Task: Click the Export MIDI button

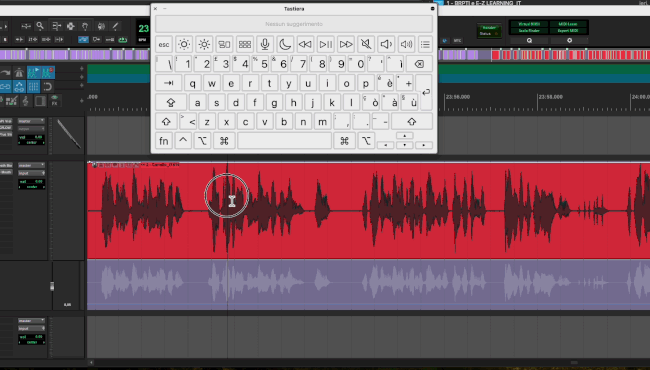Action: (x=568, y=31)
